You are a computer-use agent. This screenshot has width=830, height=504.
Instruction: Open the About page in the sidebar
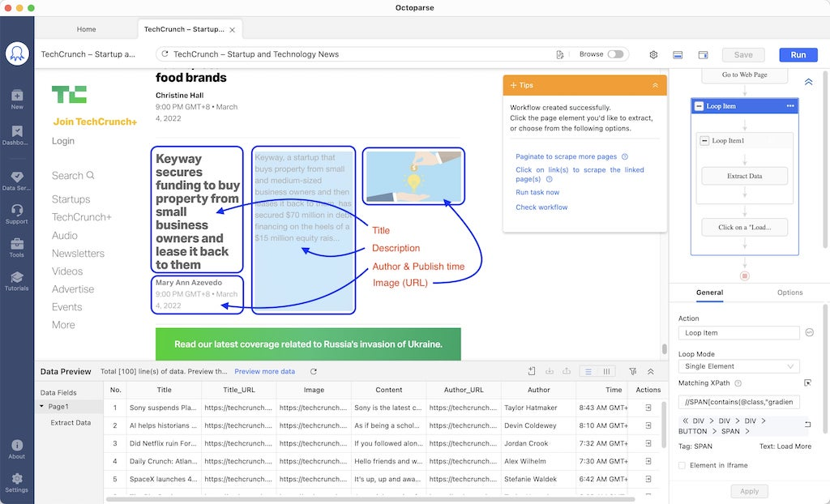(x=17, y=449)
